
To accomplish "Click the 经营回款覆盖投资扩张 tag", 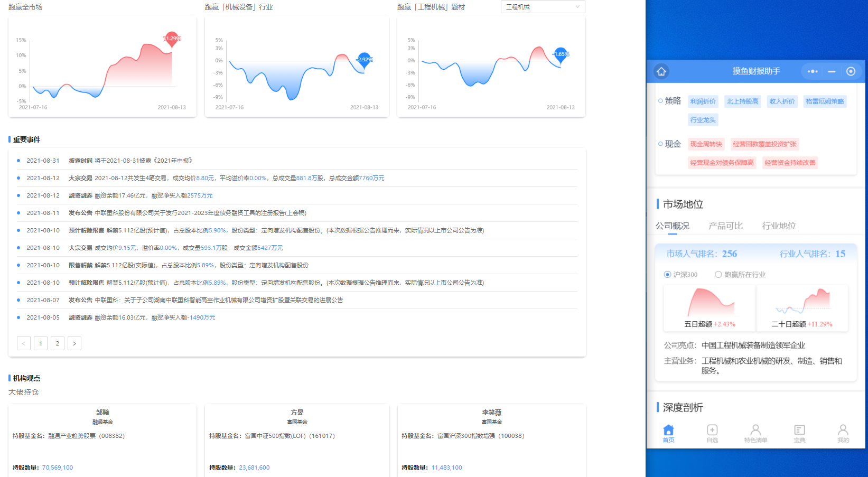I will click(764, 144).
